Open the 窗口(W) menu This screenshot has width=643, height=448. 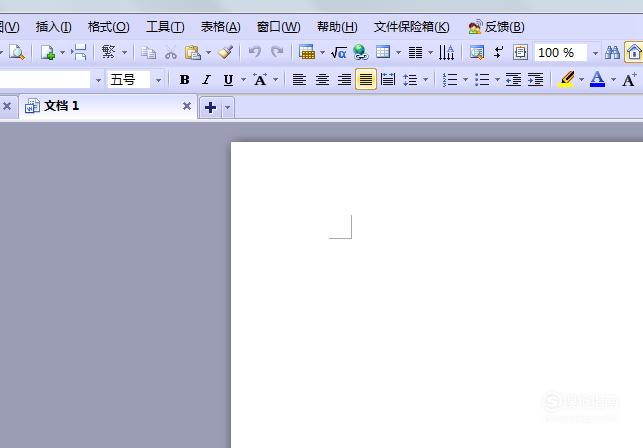(278, 27)
